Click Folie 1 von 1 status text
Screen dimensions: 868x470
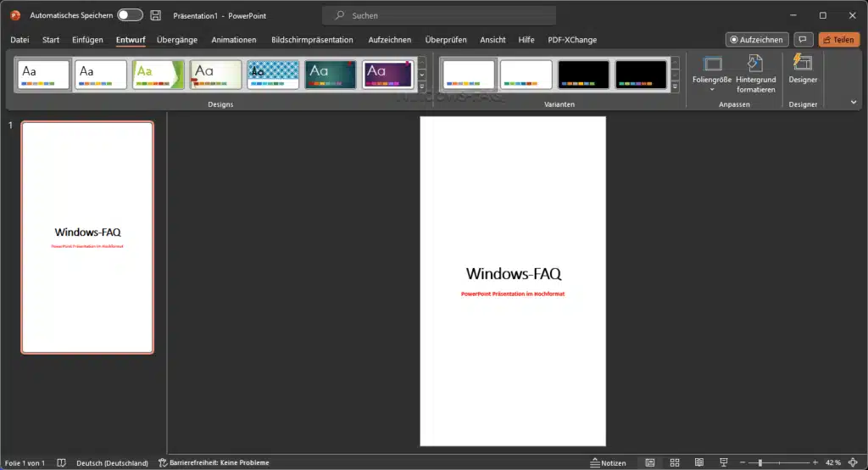[25, 463]
